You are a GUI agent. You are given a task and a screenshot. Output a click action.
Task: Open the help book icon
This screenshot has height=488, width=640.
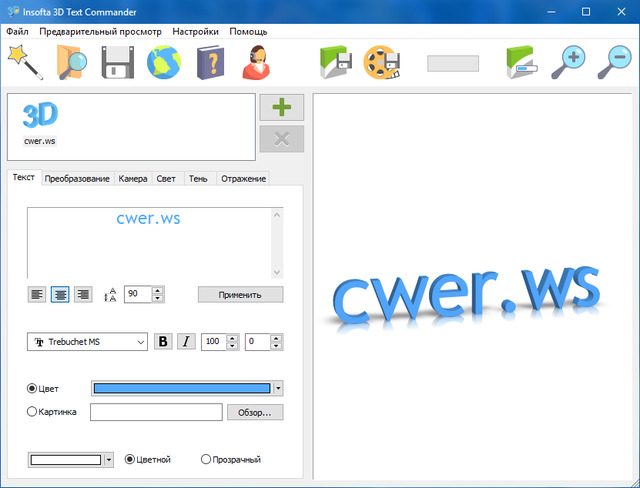pyautogui.click(x=211, y=63)
